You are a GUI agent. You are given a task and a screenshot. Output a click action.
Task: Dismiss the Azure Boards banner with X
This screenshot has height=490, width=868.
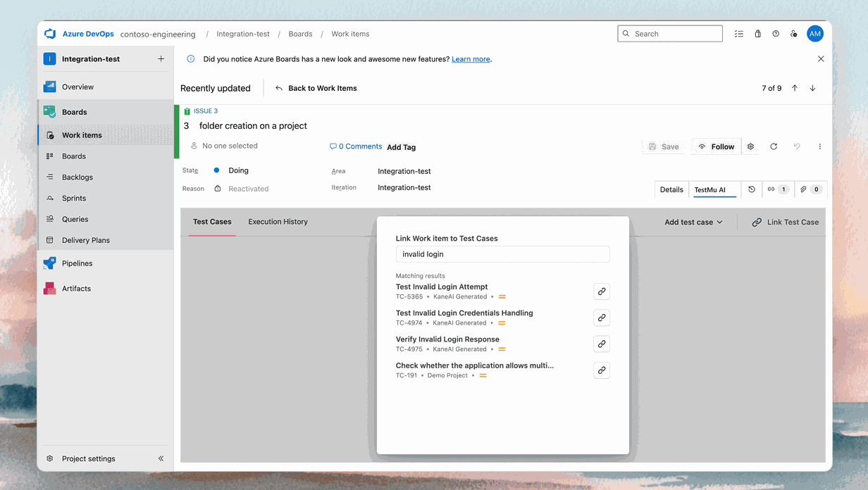(x=821, y=59)
